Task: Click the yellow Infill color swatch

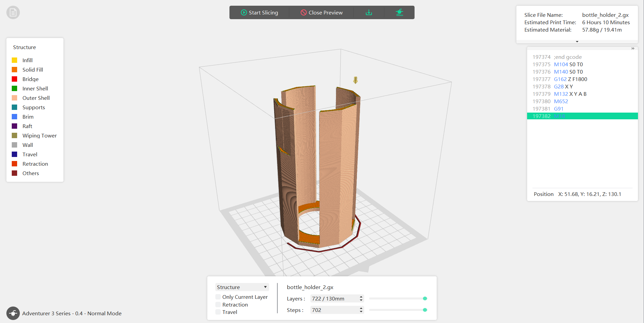Action: [x=14, y=60]
